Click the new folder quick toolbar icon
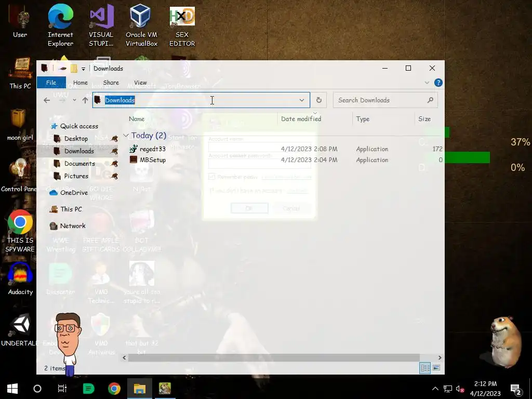Image resolution: width=532 pixels, height=399 pixels. tap(74, 69)
